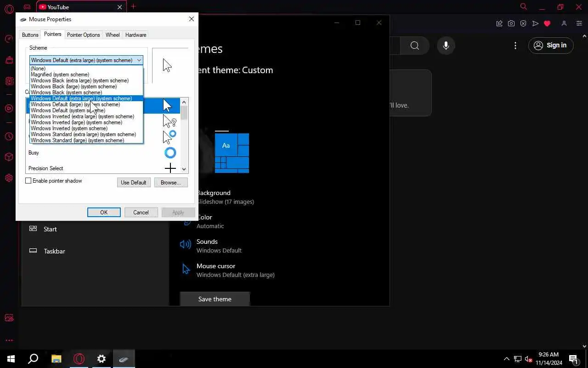Viewport: 588px width, 368px height.
Task: Choose Windows Inverted (extra large) scheme
Action: click(86, 116)
